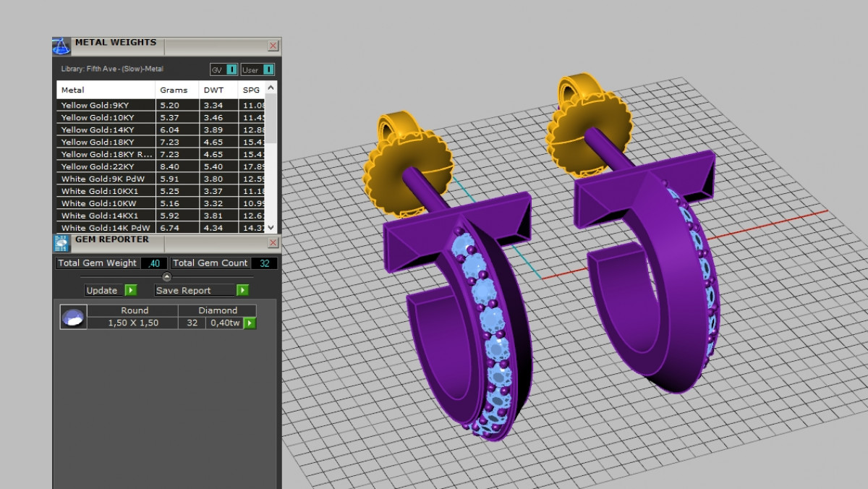Click the green arrow beside Save Report

(x=242, y=290)
